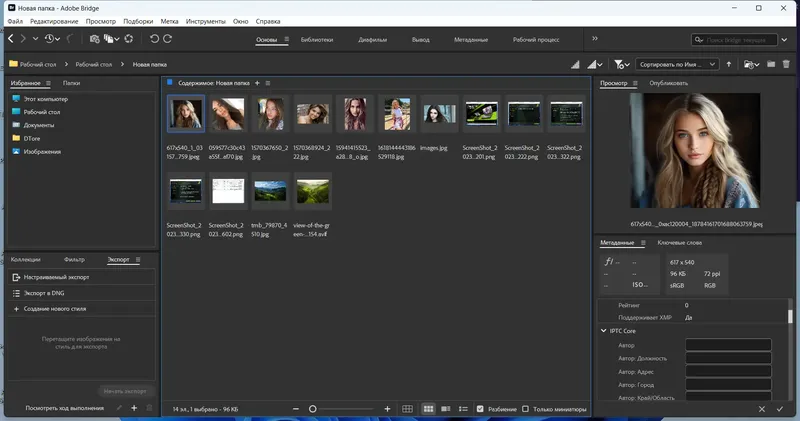Viewport: 800px width, 421px height.
Task: Add export preset with plus icon
Action: point(134,408)
